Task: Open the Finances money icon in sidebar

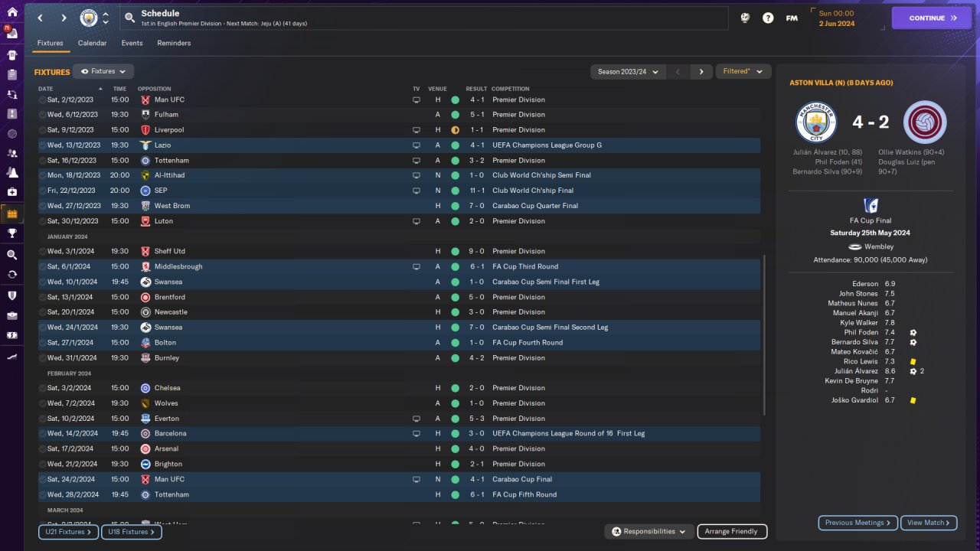Action: tap(11, 335)
